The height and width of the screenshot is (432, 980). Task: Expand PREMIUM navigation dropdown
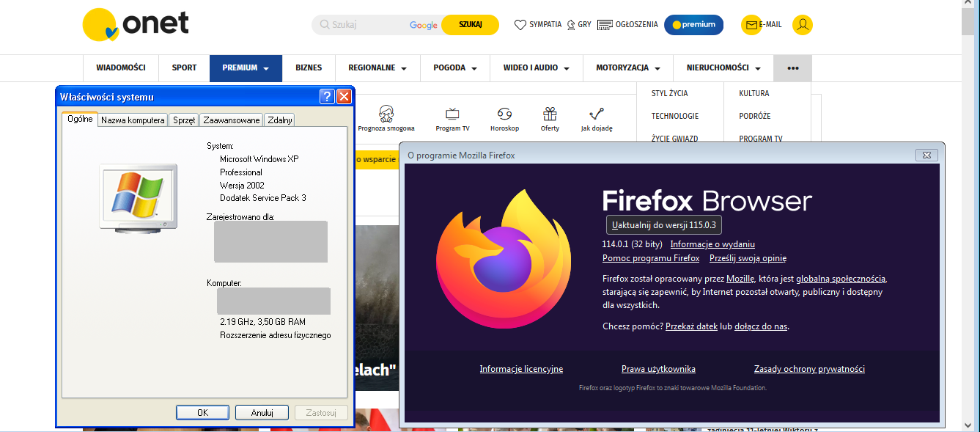246,67
